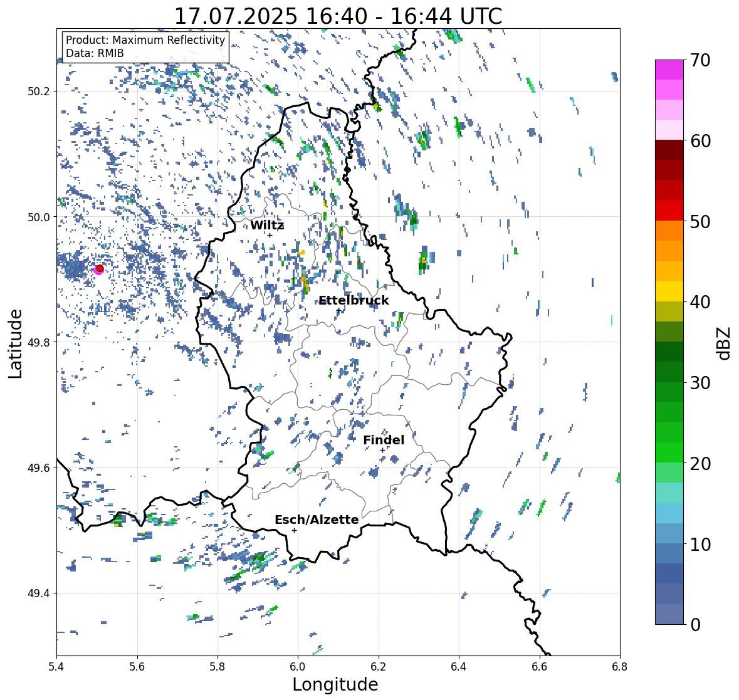Click latitude tick label 50.2
Viewport: 739px width, 700px height.
[x=39, y=91]
